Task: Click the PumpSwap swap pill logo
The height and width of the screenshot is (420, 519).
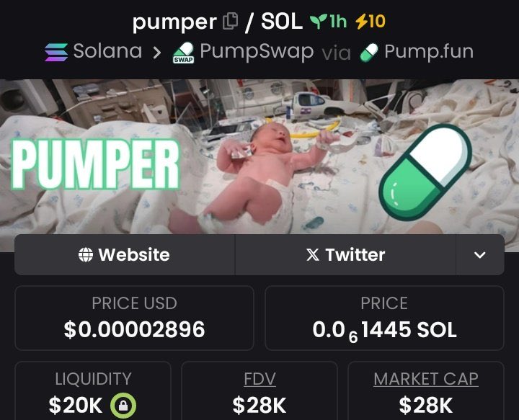Action: coord(183,53)
